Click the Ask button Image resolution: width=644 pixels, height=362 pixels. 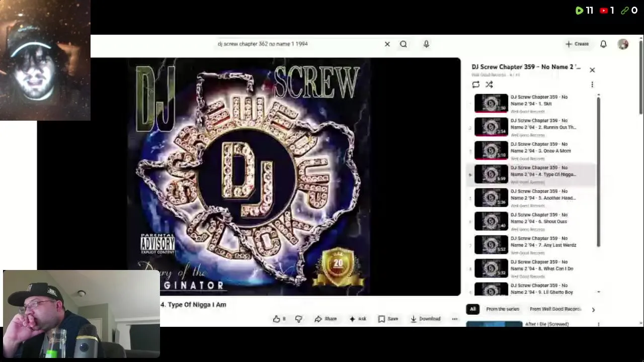pos(358,319)
